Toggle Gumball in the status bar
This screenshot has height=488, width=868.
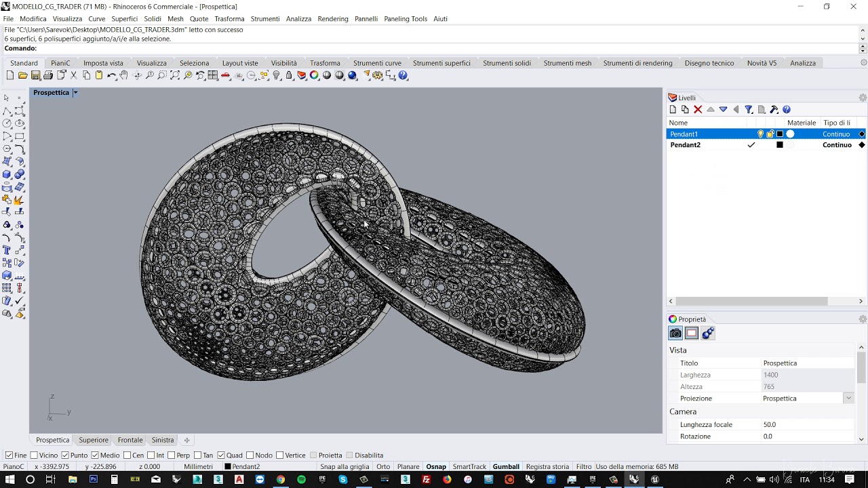click(506, 466)
